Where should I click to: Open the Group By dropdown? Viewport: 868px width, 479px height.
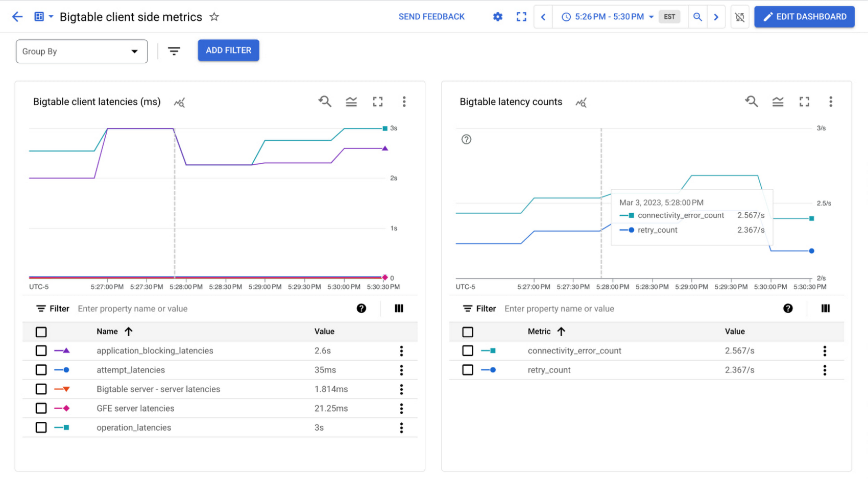[82, 52]
